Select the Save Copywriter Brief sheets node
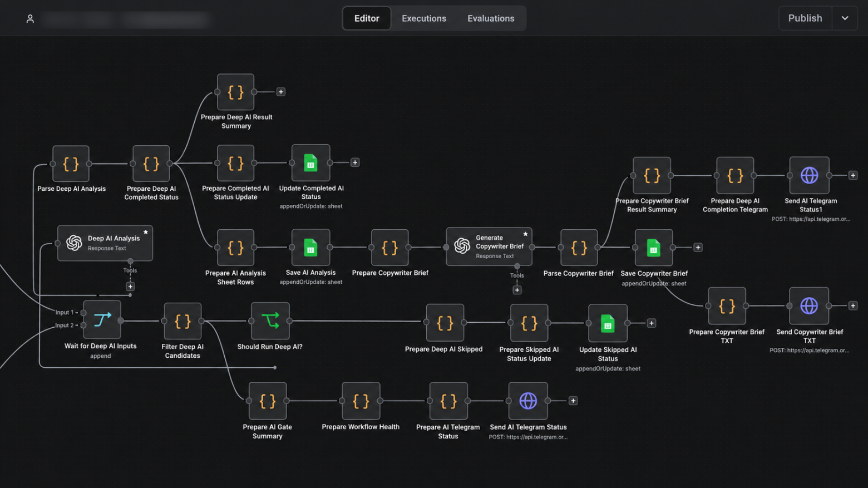This screenshot has width=868, height=488. pos(653,248)
